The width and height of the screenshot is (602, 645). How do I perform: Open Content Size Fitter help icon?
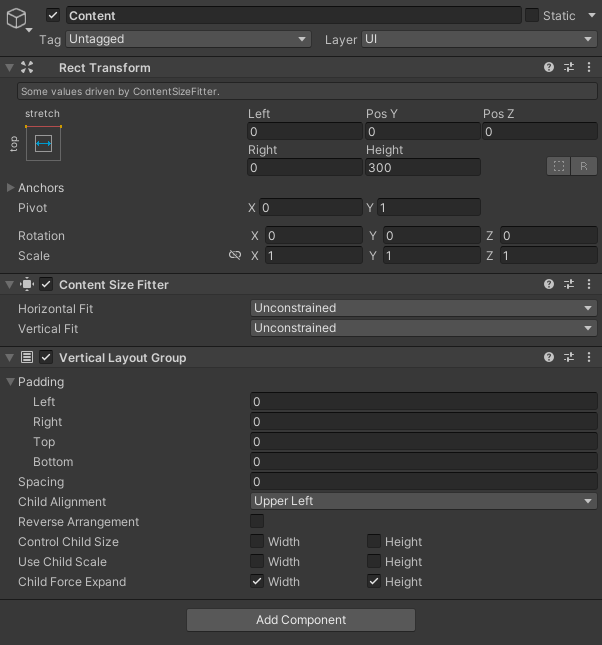pyautogui.click(x=549, y=284)
